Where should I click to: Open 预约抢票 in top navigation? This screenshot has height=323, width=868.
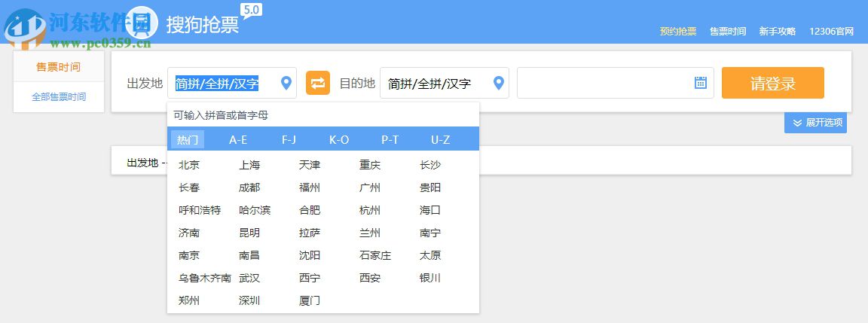point(678,32)
